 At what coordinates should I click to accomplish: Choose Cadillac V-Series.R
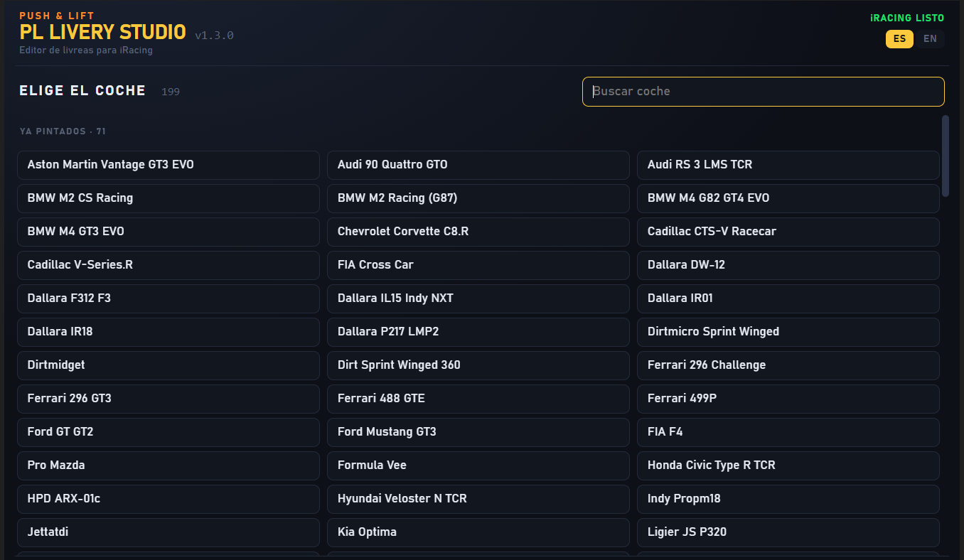tap(168, 265)
